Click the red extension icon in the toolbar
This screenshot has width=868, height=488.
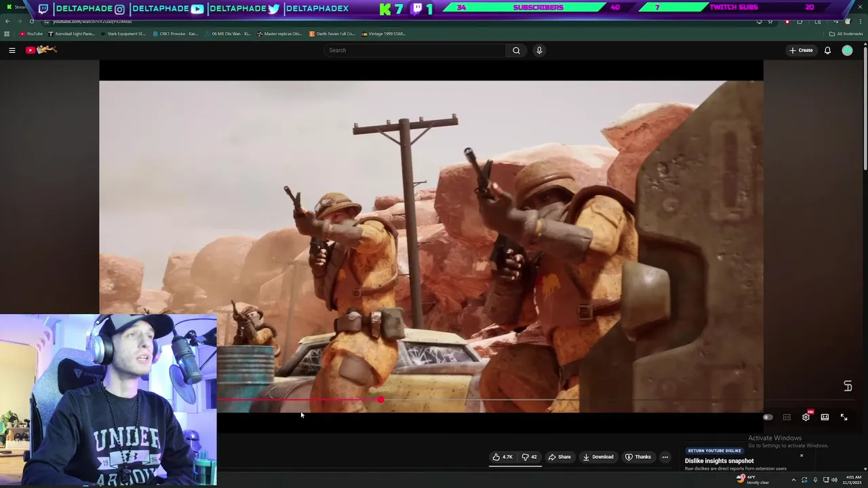point(787,22)
